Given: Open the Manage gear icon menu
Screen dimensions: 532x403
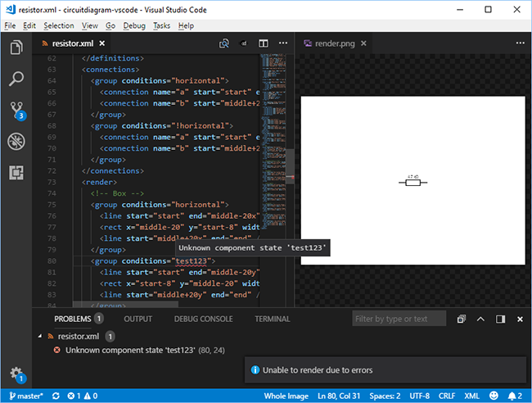Looking at the screenshot, I should click(18, 374).
